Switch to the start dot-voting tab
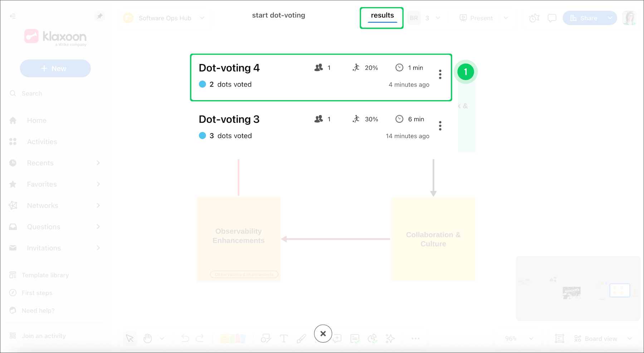Viewport: 644px width, 353px height. pyautogui.click(x=278, y=15)
